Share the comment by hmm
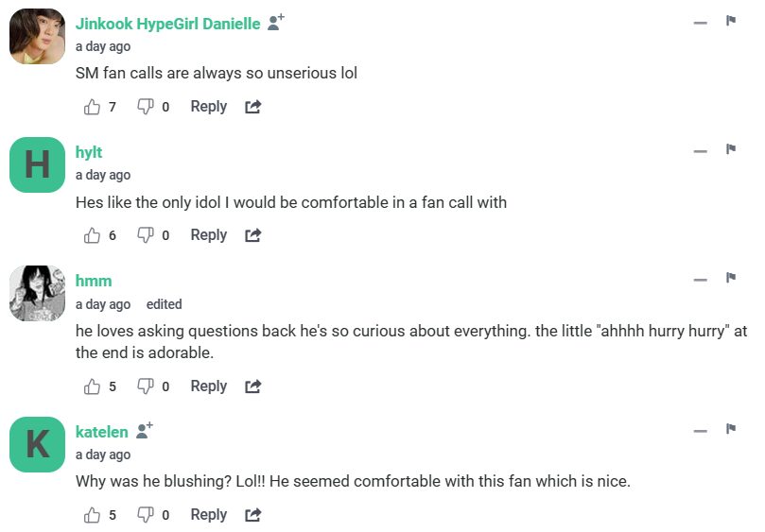This screenshot has height=532, width=765. [252, 386]
